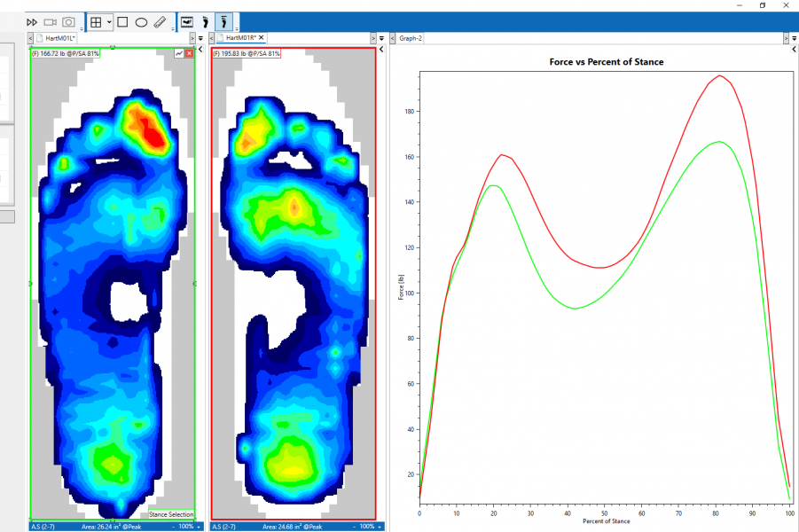Open tab list dropdown for Graph pane
799x532 pixels.
[x=794, y=39]
